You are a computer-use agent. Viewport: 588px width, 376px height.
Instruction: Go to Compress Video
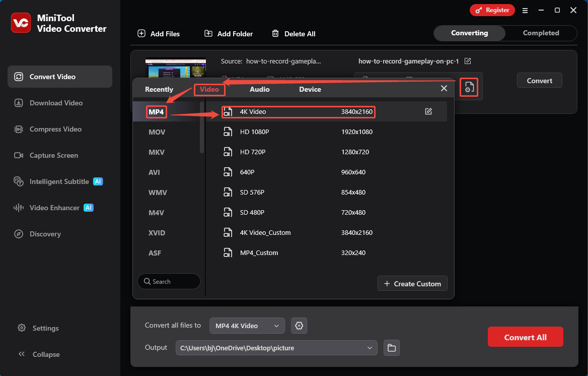tap(48, 129)
